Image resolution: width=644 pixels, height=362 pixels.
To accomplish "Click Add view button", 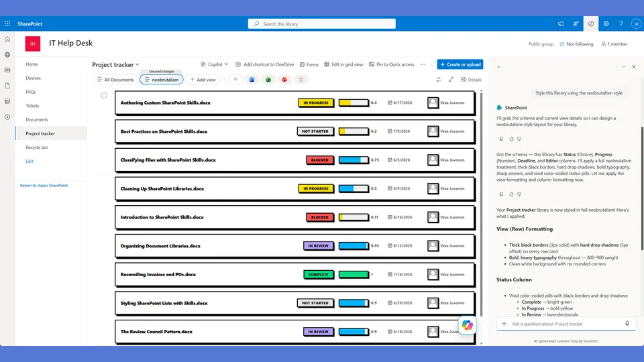I will (203, 80).
